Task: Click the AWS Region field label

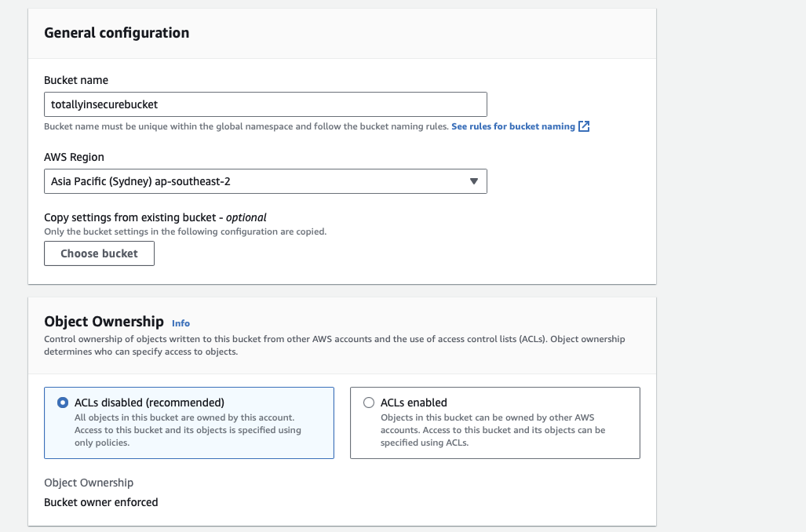Action: click(74, 157)
